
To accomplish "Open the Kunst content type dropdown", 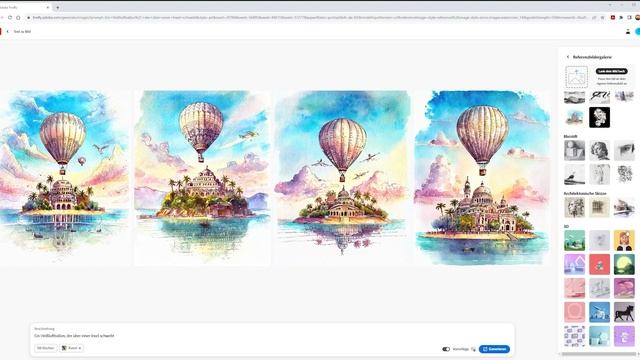I will click(x=72, y=348).
